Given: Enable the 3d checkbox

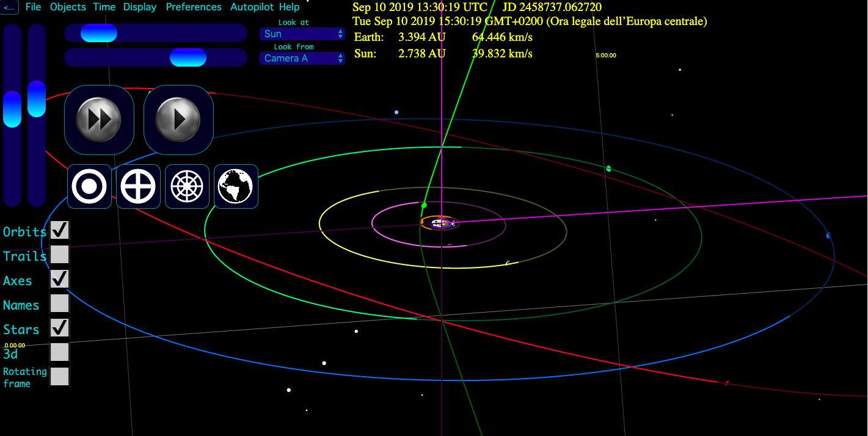Looking at the screenshot, I should point(59,352).
